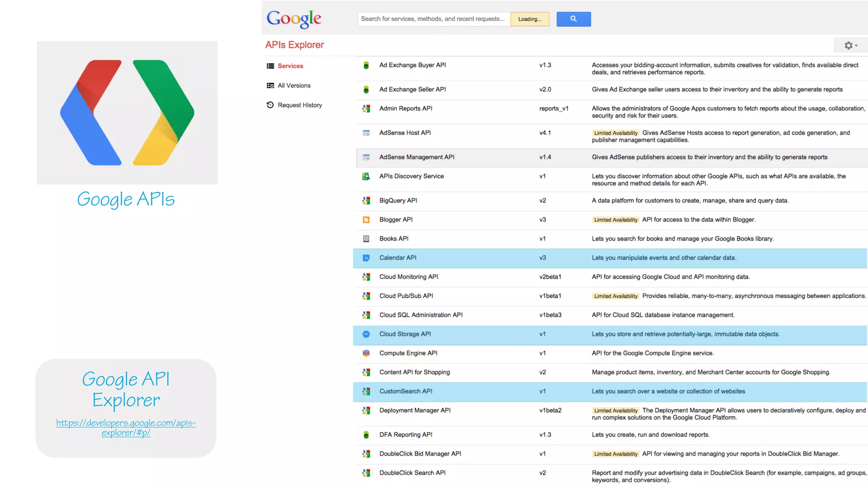Click the Services list icon
The width and height of the screenshot is (868, 488).
tap(270, 66)
